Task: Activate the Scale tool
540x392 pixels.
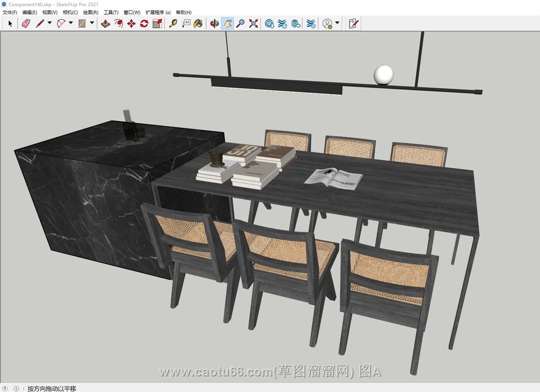Action: coord(157,23)
